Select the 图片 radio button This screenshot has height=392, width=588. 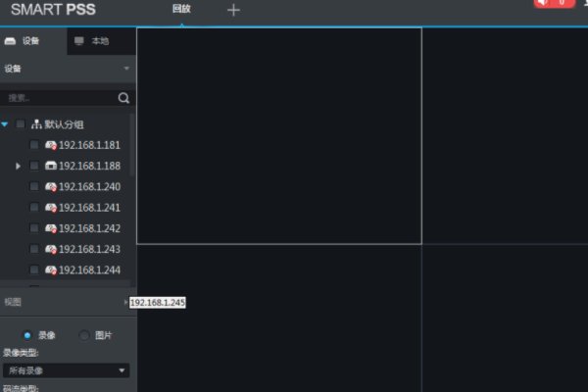point(84,335)
